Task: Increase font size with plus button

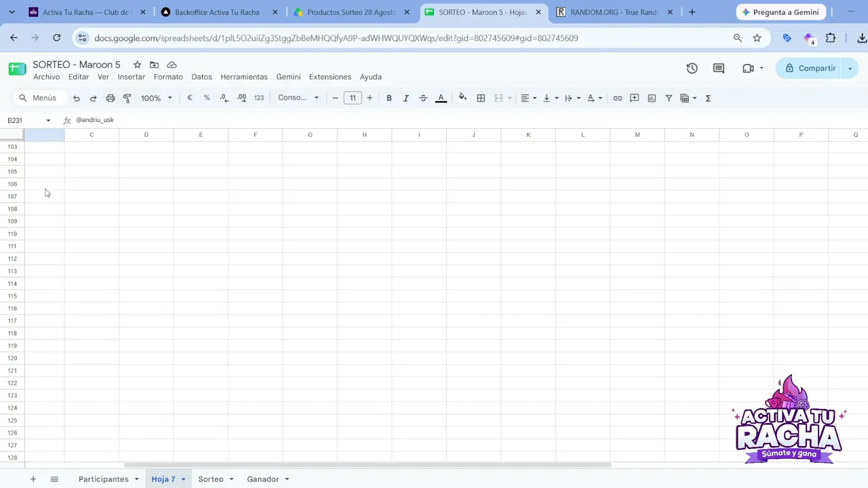Action: tap(370, 98)
